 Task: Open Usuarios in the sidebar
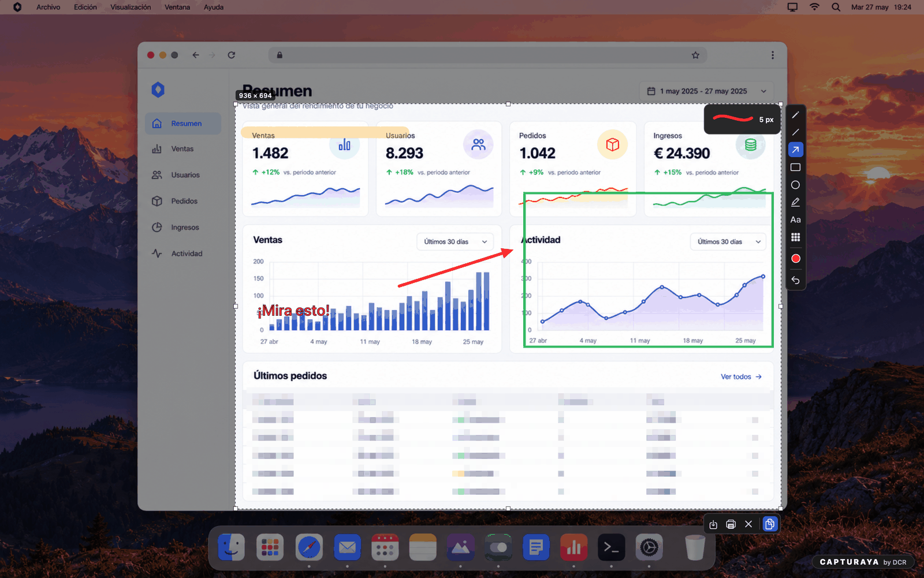pyautogui.click(x=183, y=175)
